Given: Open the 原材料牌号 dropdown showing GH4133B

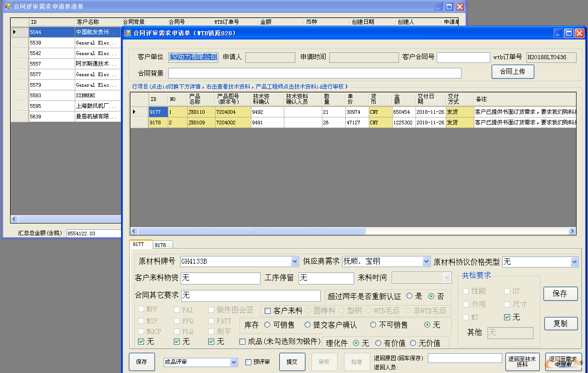Looking at the screenshot, I should pos(295,262).
